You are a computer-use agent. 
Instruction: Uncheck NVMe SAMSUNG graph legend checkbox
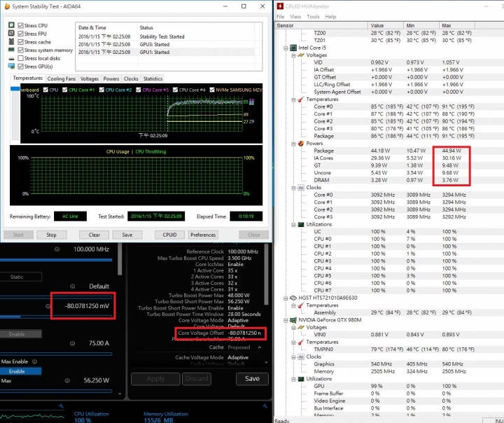(212, 90)
